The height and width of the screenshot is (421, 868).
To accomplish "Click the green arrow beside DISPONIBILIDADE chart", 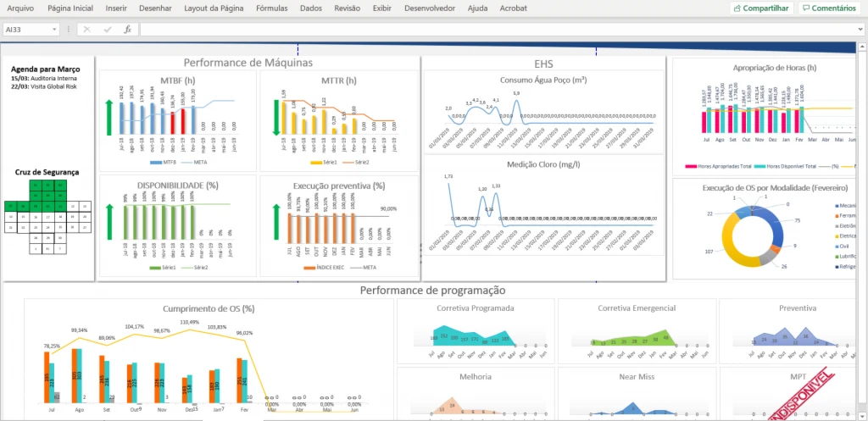I will click(x=109, y=222).
